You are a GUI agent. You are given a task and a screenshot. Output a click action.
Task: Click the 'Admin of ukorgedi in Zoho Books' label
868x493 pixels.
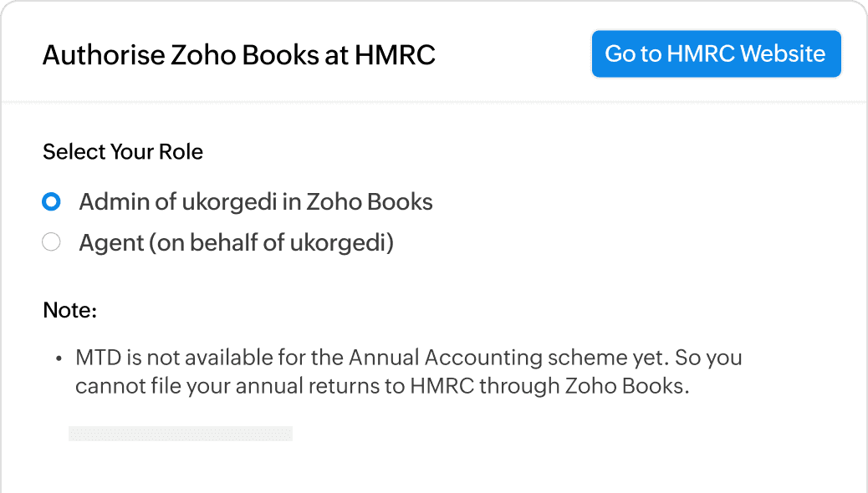[x=256, y=201]
